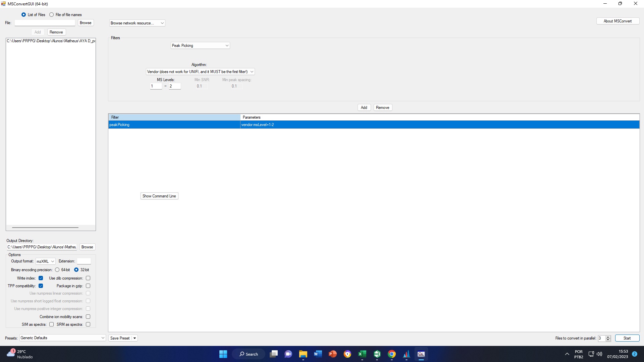This screenshot has height=362, width=644.
Task: Select File of file names option
Action: coord(52,15)
